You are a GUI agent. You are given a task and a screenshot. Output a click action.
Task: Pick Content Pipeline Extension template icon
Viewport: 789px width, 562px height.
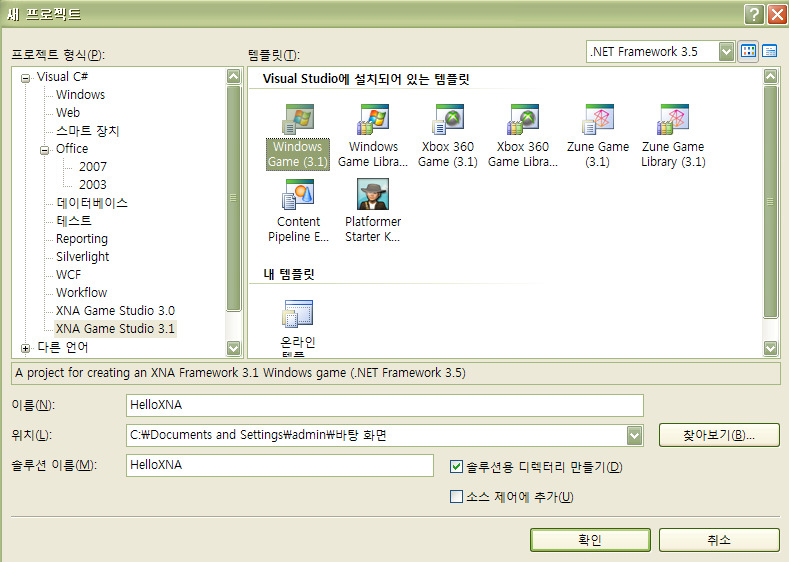(297, 194)
